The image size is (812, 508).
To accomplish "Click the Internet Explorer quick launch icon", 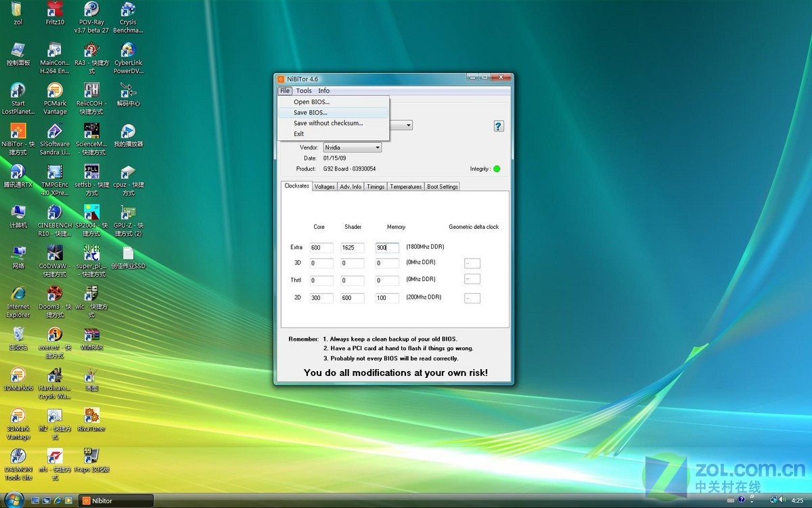I will [58, 501].
